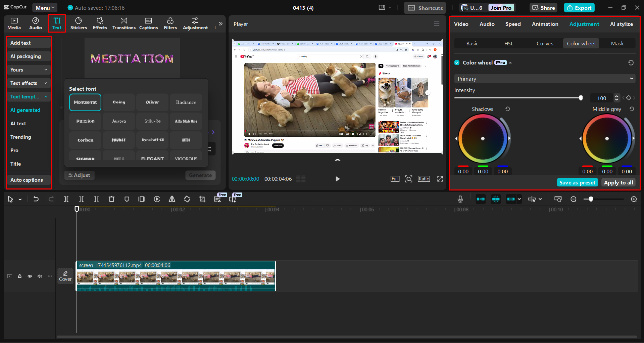Select the Crop tool above the timeline

pos(202,199)
